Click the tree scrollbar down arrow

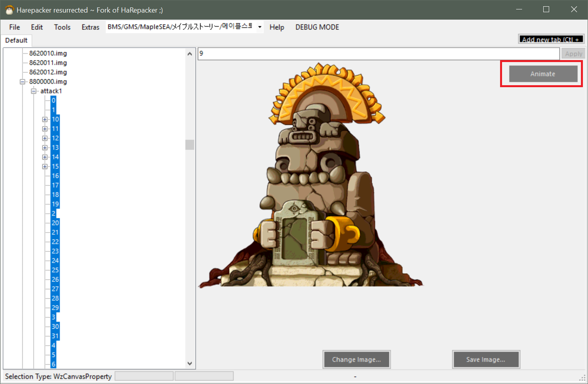click(190, 364)
